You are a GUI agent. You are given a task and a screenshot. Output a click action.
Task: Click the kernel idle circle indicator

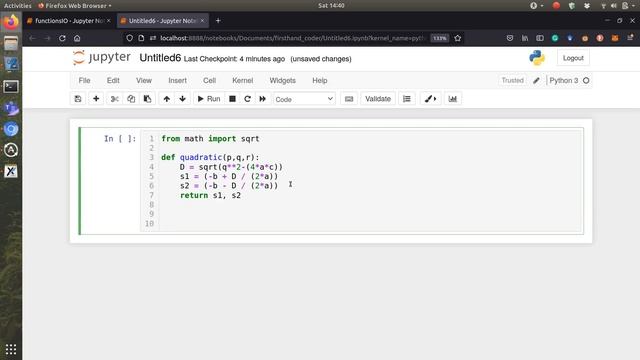(586, 80)
